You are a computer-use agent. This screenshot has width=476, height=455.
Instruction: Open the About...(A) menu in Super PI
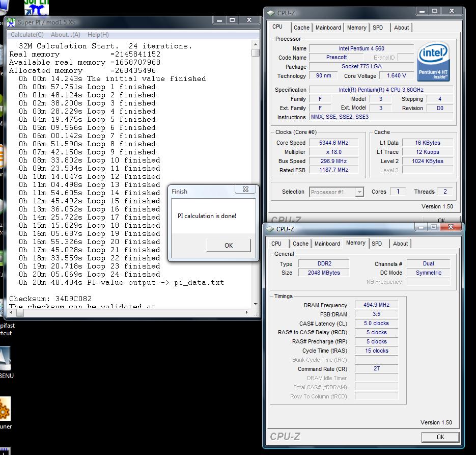[66, 35]
